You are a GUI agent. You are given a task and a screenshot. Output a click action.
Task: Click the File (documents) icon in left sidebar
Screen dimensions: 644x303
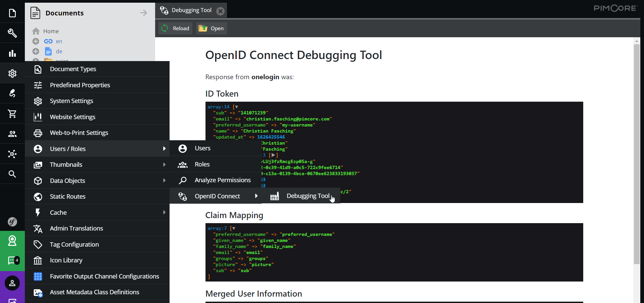12,13
